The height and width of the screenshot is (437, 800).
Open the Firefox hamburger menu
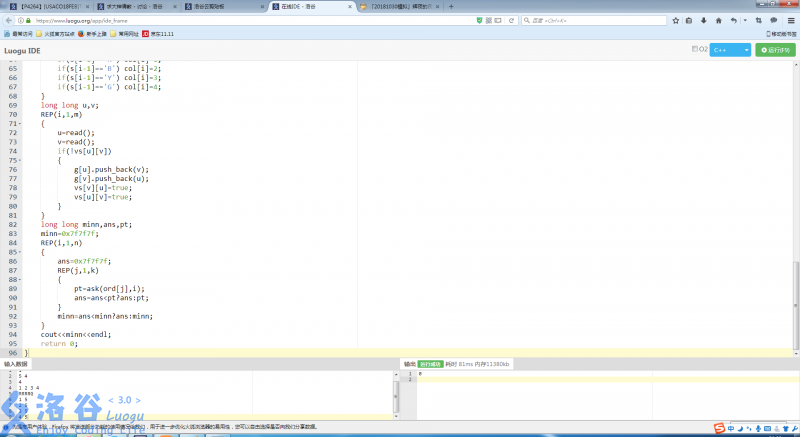pyautogui.click(x=790, y=19)
